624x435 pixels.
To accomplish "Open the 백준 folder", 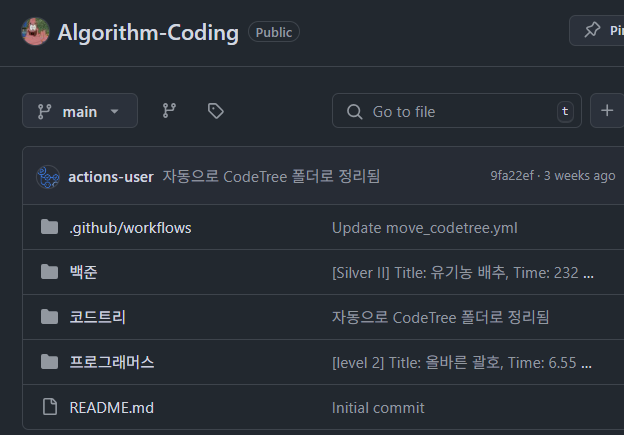I will tap(84, 272).
